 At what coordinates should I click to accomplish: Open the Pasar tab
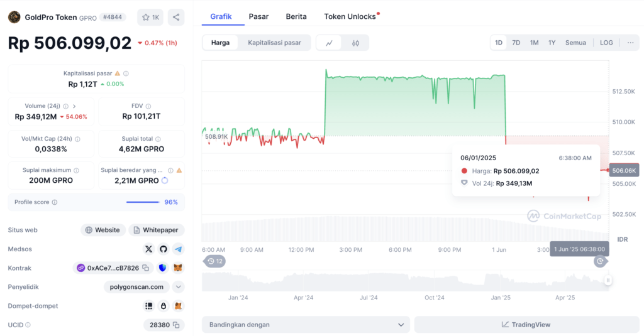tap(258, 16)
